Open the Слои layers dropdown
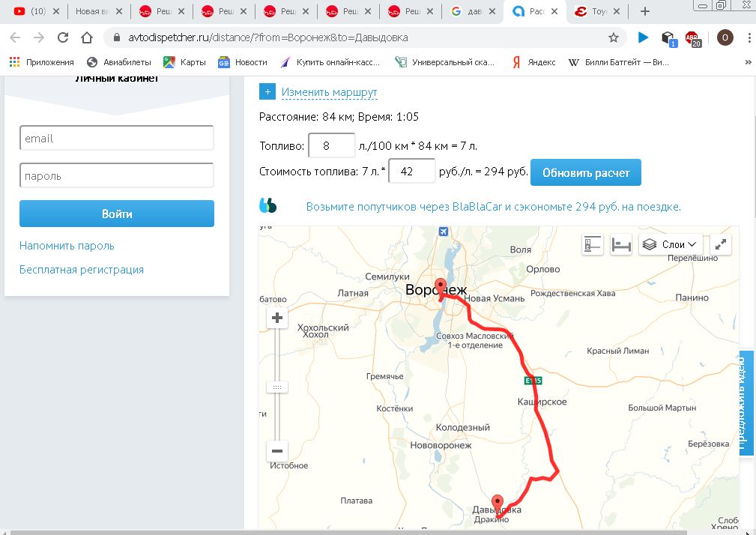The height and width of the screenshot is (535, 756). [671, 244]
